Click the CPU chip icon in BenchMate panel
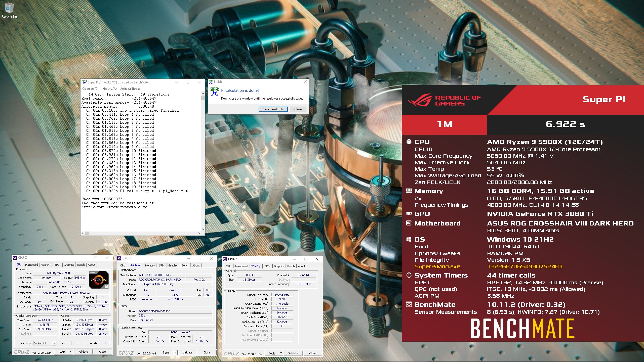This screenshot has width=644, height=362. (x=409, y=142)
